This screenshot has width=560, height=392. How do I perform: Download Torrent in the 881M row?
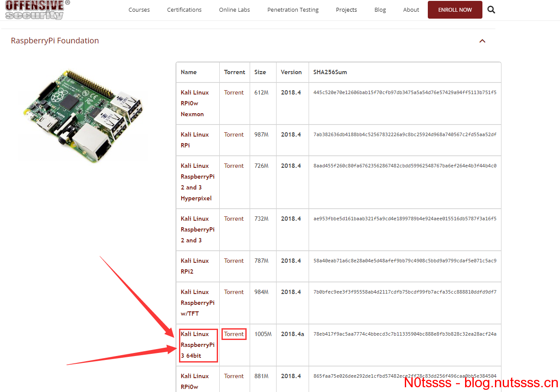234,376
